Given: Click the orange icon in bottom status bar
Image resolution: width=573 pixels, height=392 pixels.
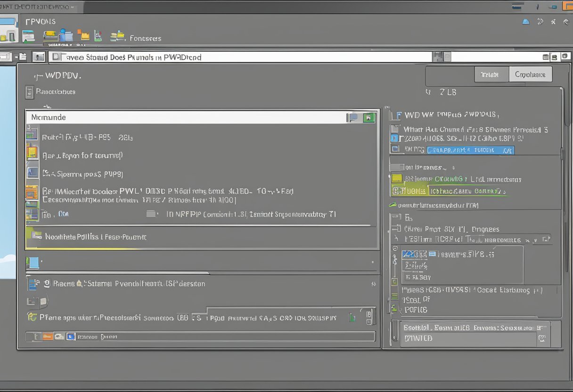Looking at the screenshot, I should coord(47,337).
